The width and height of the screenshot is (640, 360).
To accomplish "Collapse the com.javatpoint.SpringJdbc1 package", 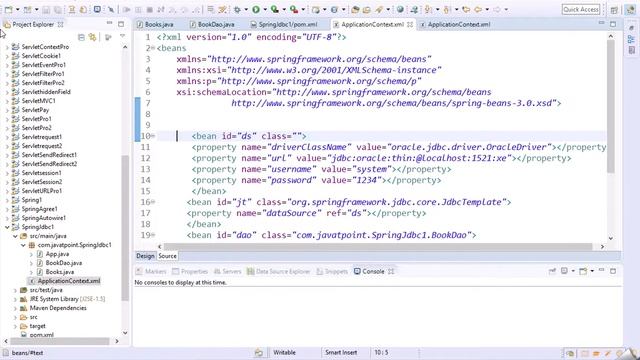I will point(23,245).
